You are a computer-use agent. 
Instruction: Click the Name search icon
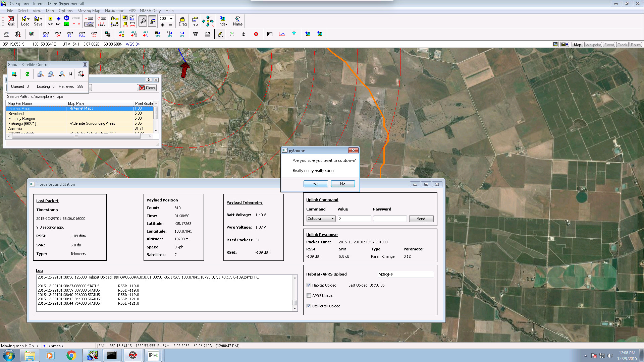(238, 21)
